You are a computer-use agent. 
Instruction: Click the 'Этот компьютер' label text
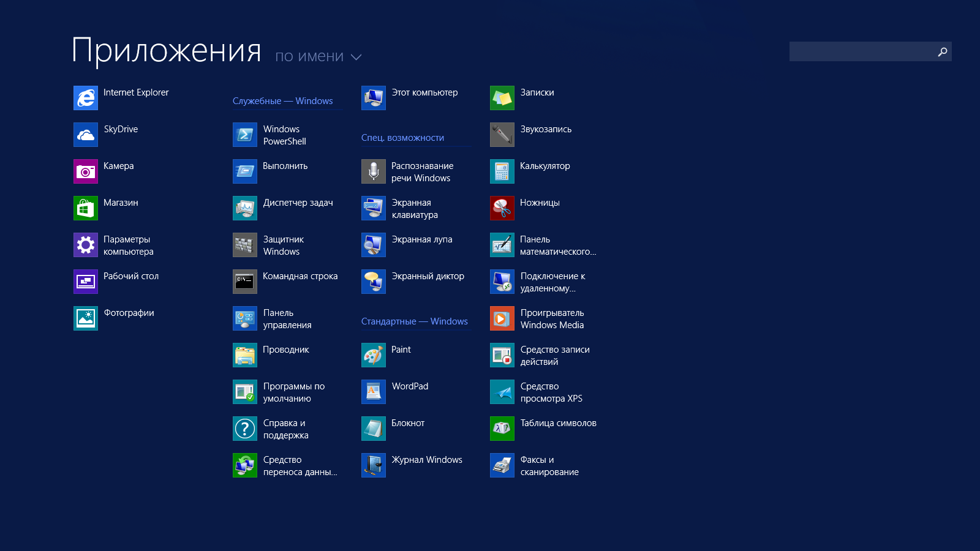(425, 92)
